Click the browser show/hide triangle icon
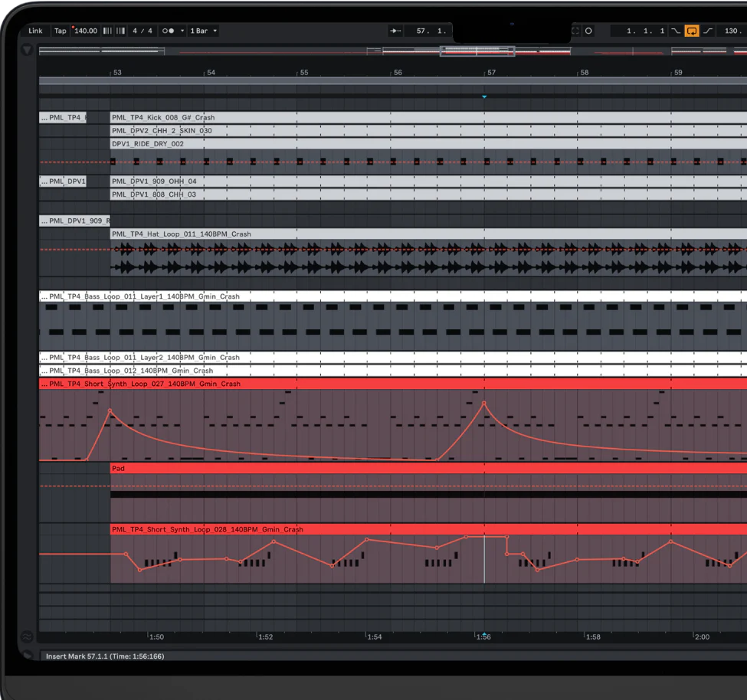This screenshot has width=747, height=700. click(x=27, y=50)
